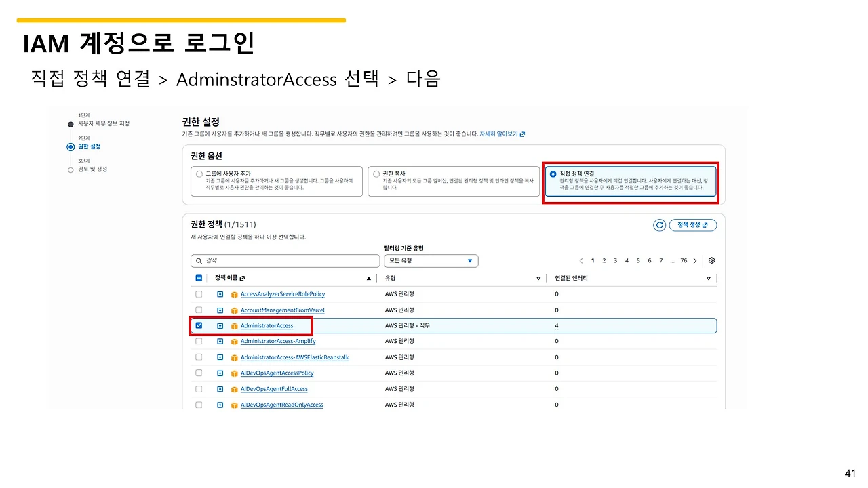Check the AIDevOpsAgentAccessPolicy checkbox
Image resolution: width=868 pixels, height=488 pixels.
pyautogui.click(x=199, y=373)
